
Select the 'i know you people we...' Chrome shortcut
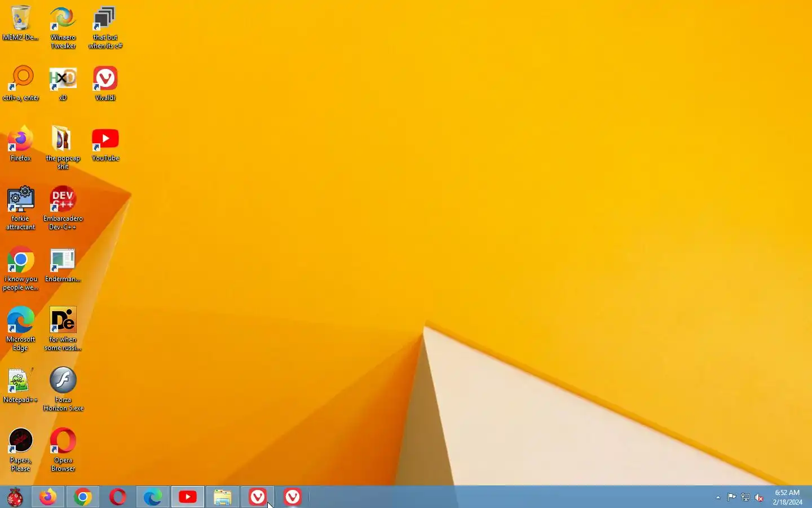(21, 269)
